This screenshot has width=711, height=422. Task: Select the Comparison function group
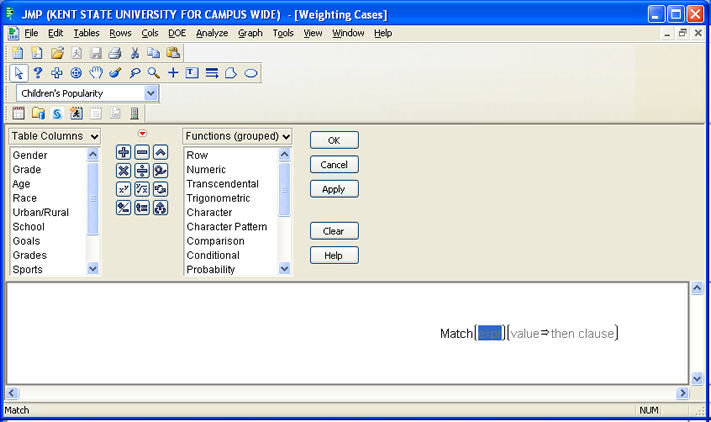215,241
